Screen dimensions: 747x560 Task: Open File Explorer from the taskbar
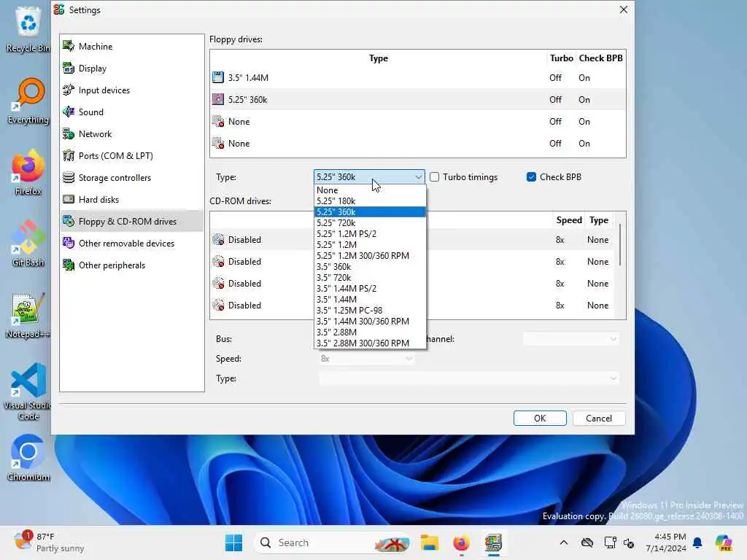tap(429, 542)
